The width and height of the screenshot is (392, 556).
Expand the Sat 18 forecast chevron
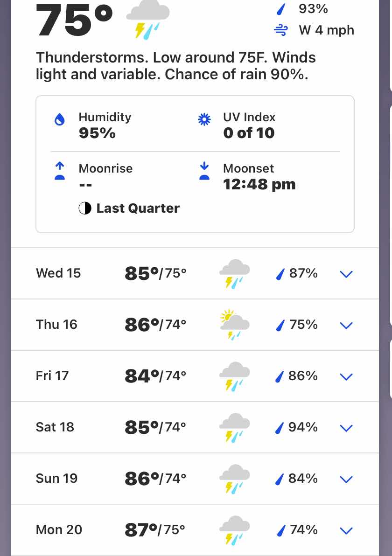tap(346, 428)
